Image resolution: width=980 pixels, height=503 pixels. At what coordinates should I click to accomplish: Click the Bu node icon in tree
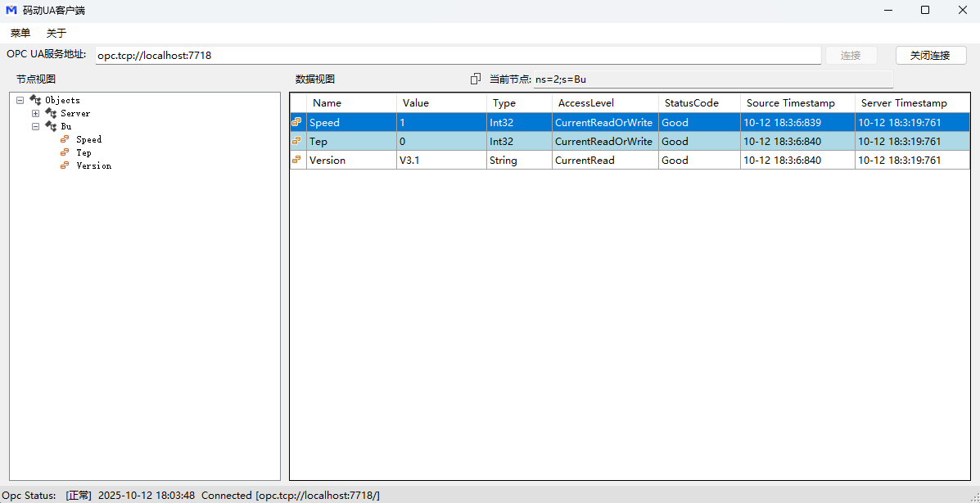click(51, 126)
